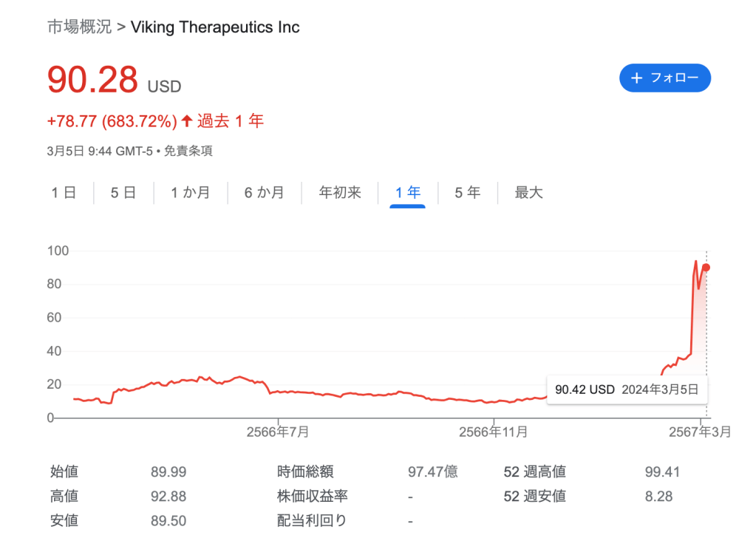Select the 5 日 range tab
The width and height of the screenshot is (756, 541).
[x=123, y=193]
